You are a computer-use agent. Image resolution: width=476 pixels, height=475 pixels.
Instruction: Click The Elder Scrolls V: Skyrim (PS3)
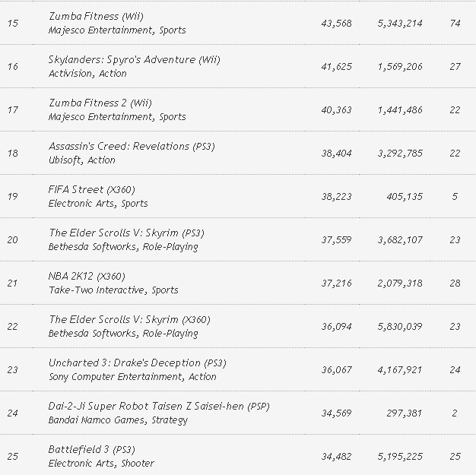click(126, 233)
